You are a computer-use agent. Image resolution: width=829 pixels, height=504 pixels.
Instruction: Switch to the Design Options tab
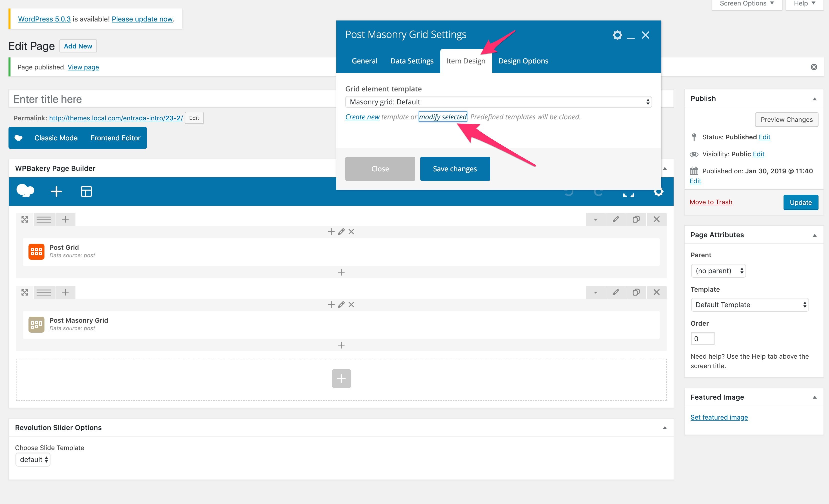coord(523,61)
